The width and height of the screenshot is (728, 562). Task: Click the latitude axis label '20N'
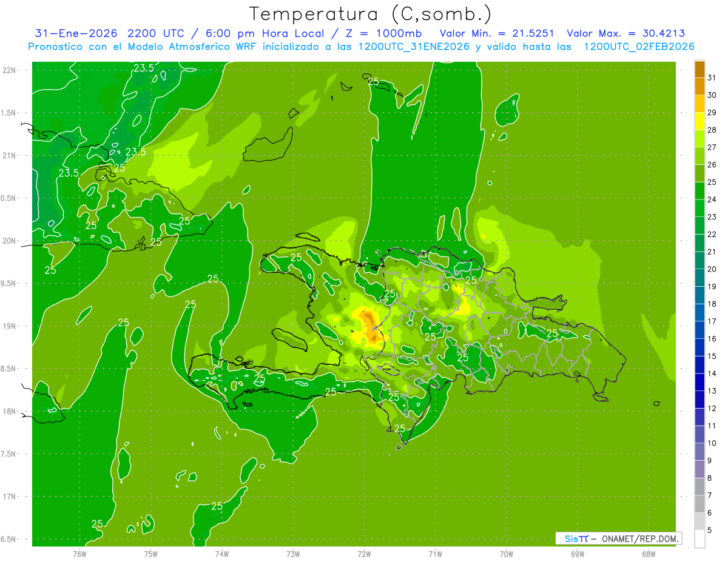(10, 241)
